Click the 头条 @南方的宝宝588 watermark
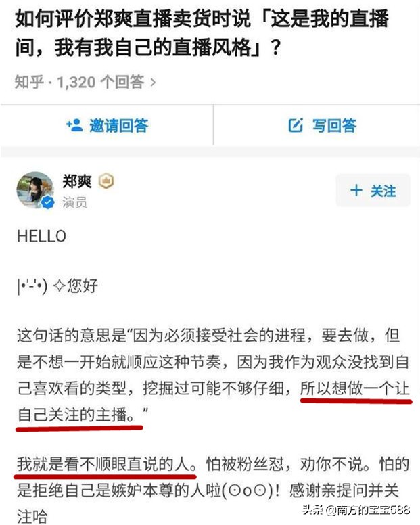The width and height of the screenshot is (420, 525). pyautogui.click(x=356, y=509)
